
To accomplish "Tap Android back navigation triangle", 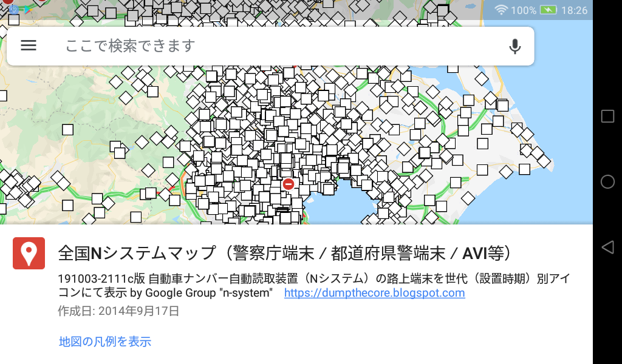I will point(607,248).
